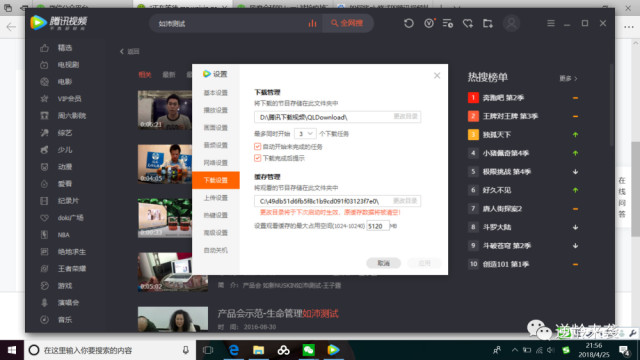Expand 更多 in the 热搜榜单 panel
The height and width of the screenshot is (360, 640).
pos(568,78)
